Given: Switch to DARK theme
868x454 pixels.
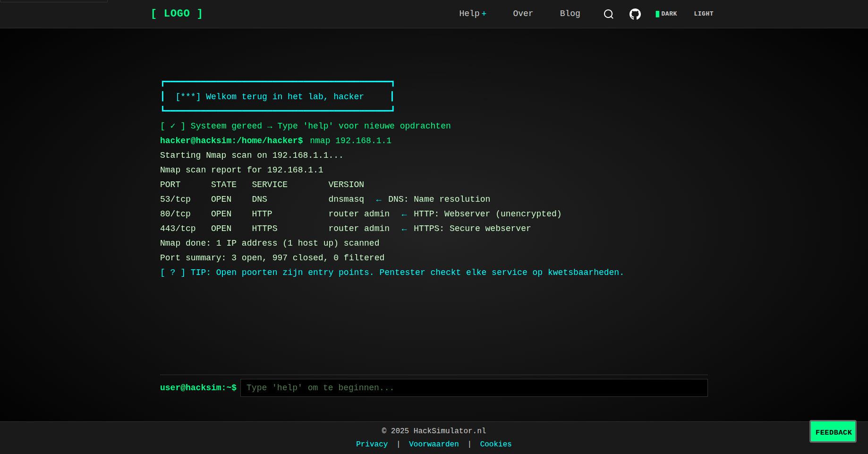Looking at the screenshot, I should coord(666,14).
